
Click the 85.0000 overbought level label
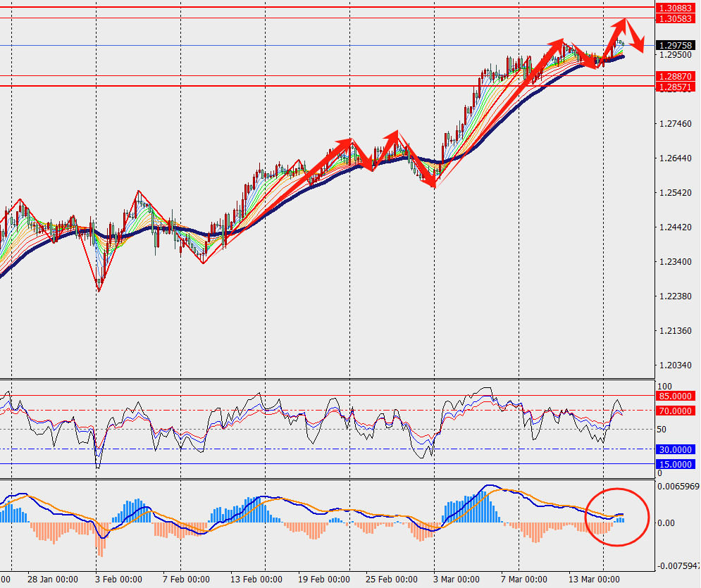(x=674, y=396)
